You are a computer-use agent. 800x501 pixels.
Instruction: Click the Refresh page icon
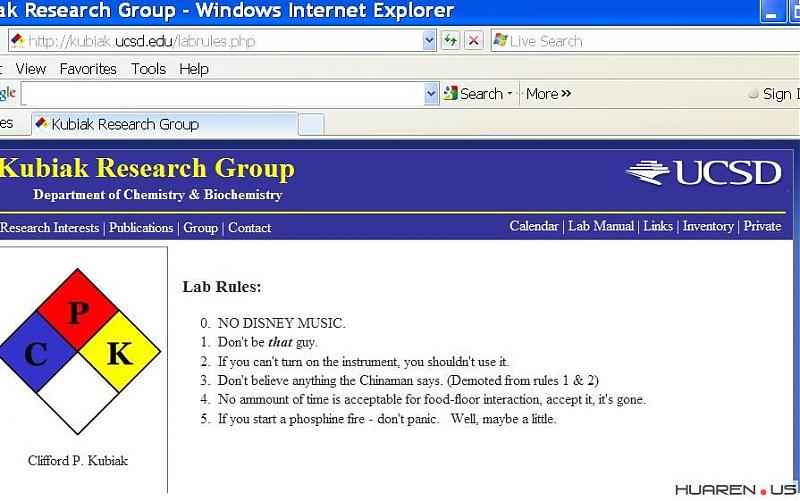451,41
